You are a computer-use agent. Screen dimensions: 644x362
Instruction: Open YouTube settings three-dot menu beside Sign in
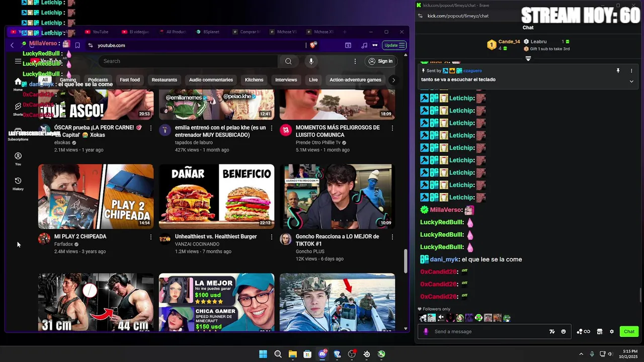[x=355, y=61]
